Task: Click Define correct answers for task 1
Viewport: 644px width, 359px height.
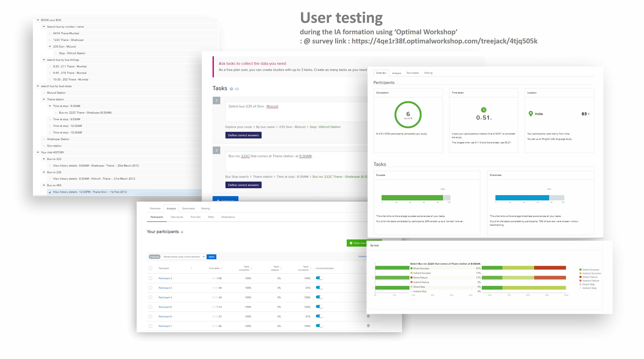Action: (244, 135)
